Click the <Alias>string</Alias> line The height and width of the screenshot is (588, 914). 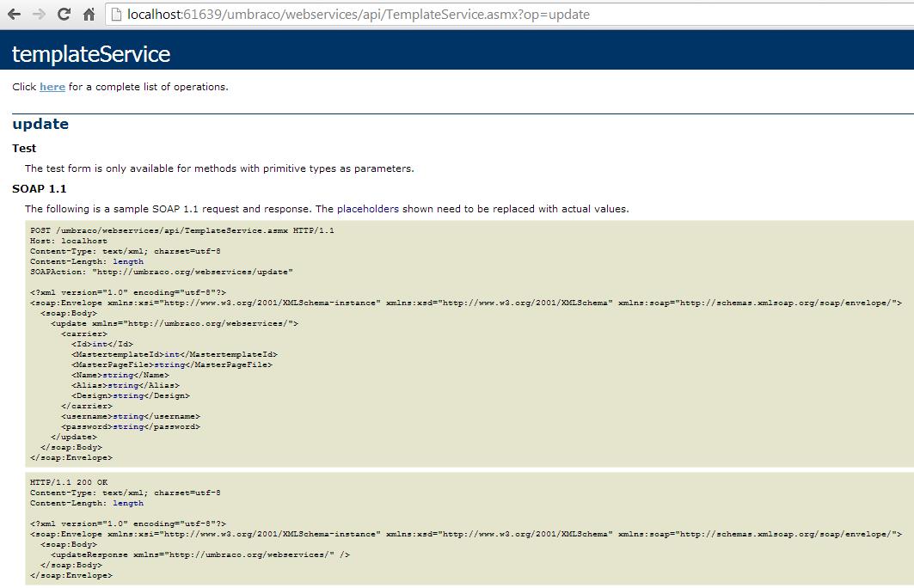pos(126,385)
